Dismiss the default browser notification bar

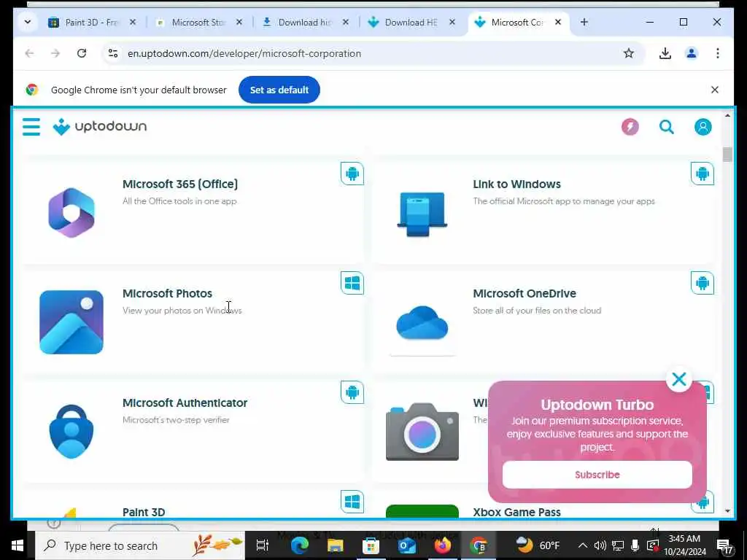click(715, 90)
